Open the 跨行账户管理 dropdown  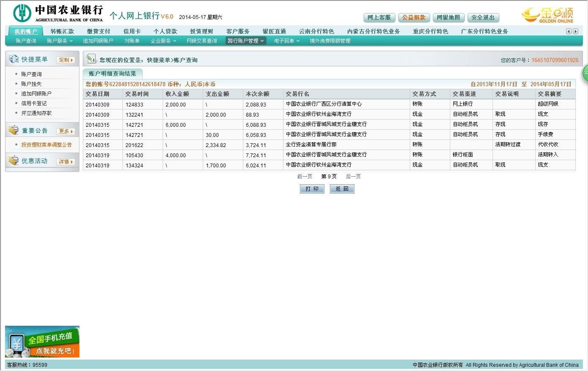point(246,41)
